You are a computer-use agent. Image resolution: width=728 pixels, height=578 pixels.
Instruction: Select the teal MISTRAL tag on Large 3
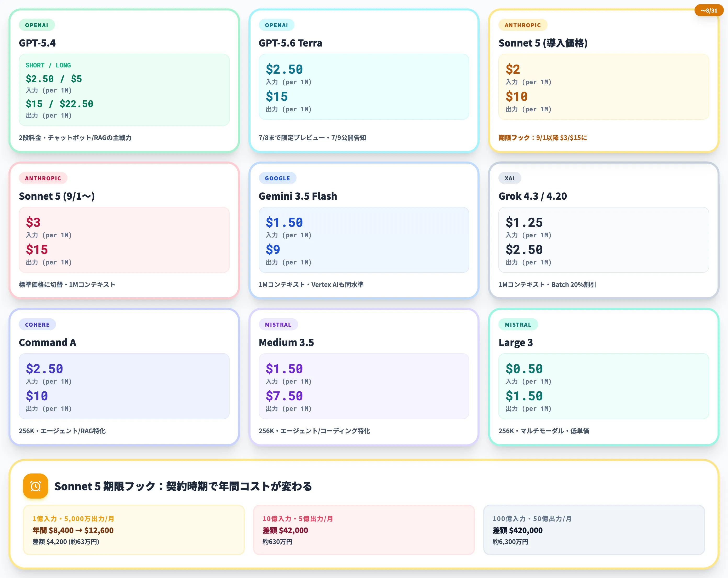tap(518, 325)
